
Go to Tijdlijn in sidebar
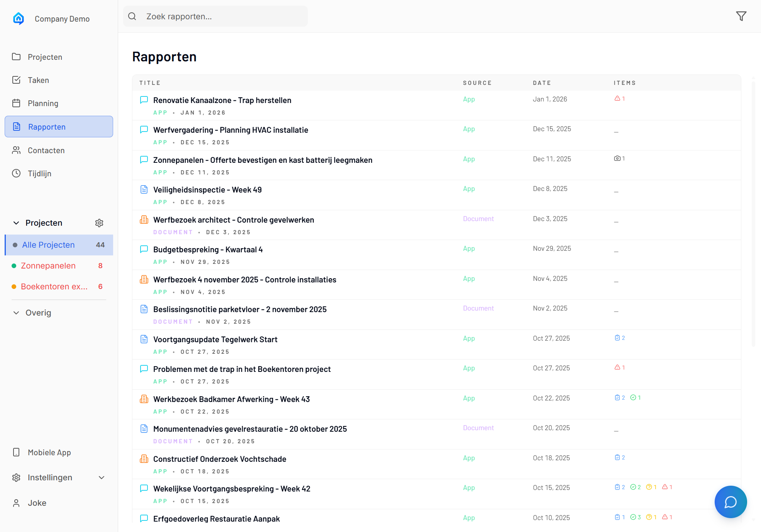click(x=39, y=174)
